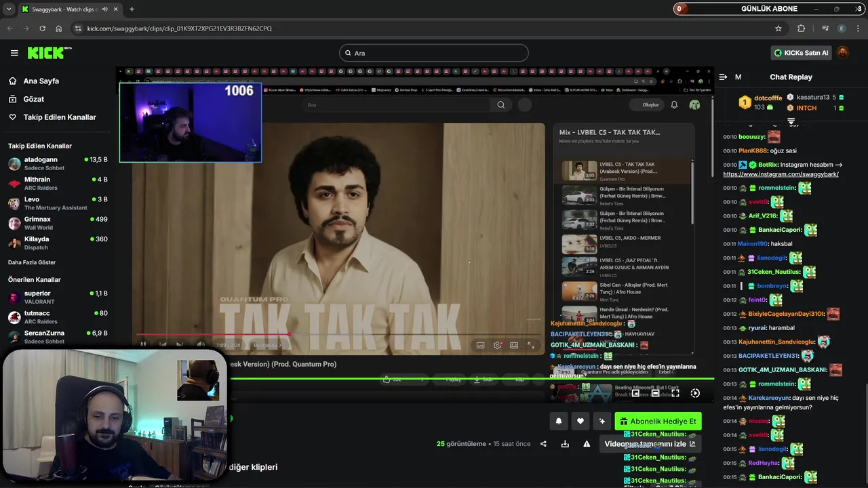Open the site information icon in address bar
The width and height of the screenshot is (868, 488).
(x=78, y=28)
